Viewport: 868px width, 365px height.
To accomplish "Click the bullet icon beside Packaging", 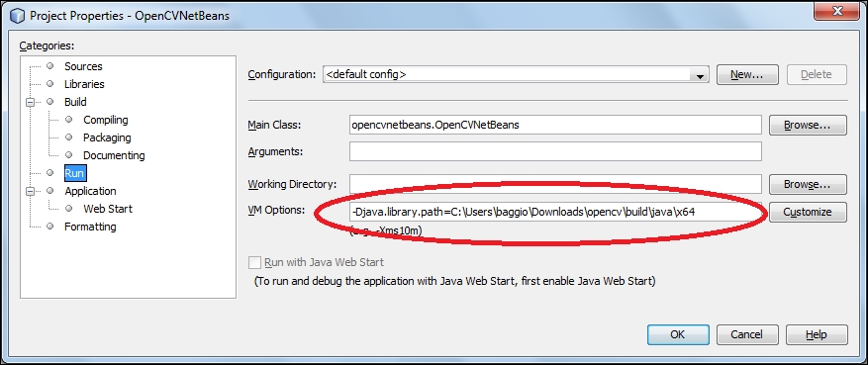I will pos(69,137).
